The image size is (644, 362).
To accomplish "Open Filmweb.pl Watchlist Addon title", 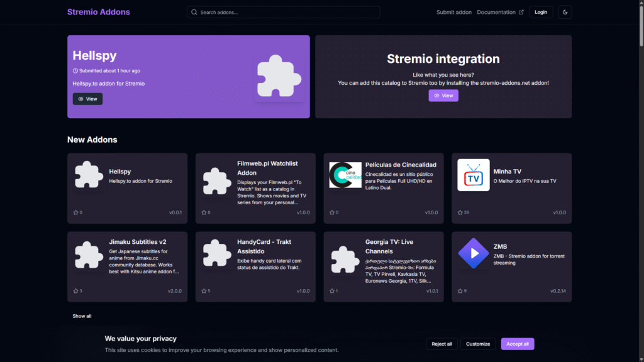I will [x=267, y=168].
